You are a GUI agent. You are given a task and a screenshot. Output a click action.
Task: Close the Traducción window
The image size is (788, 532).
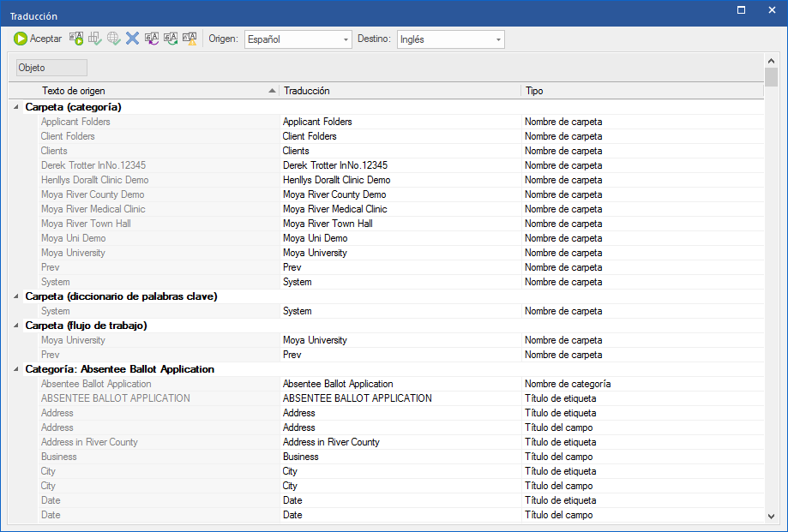pyautogui.click(x=772, y=10)
